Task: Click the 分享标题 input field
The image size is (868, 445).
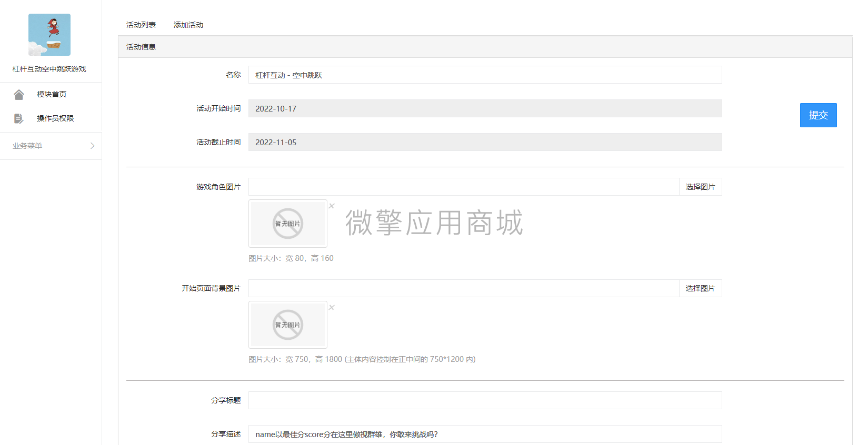Action: tap(485, 400)
